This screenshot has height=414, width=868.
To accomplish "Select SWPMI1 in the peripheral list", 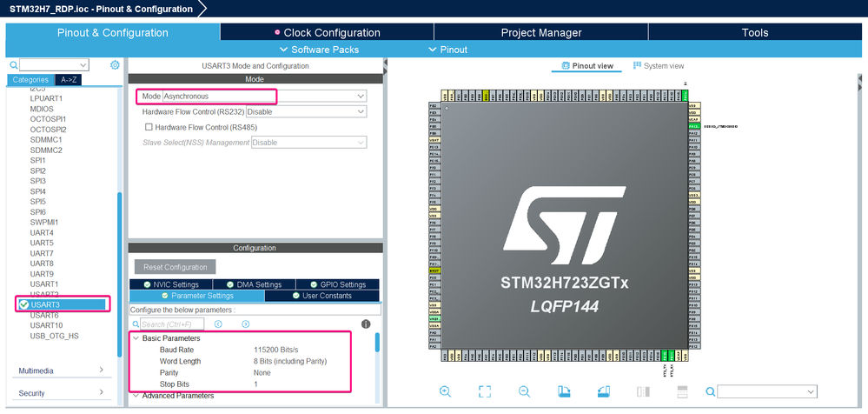I will 43,223.
